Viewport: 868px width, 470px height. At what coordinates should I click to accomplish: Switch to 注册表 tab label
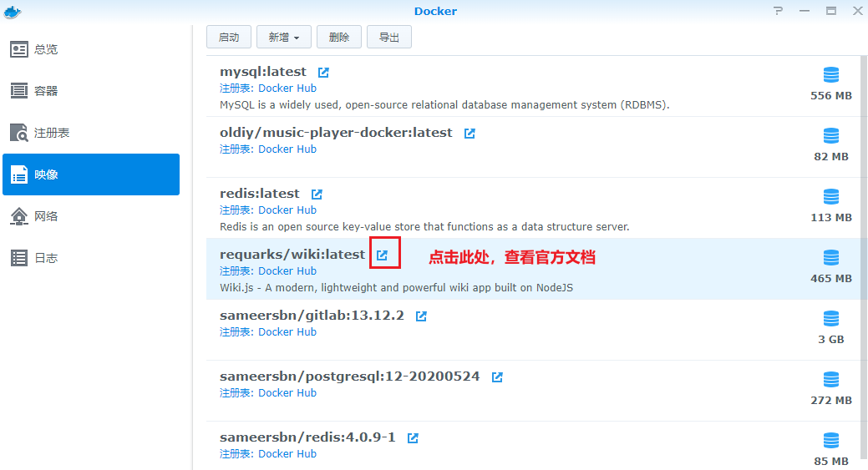[x=52, y=133]
